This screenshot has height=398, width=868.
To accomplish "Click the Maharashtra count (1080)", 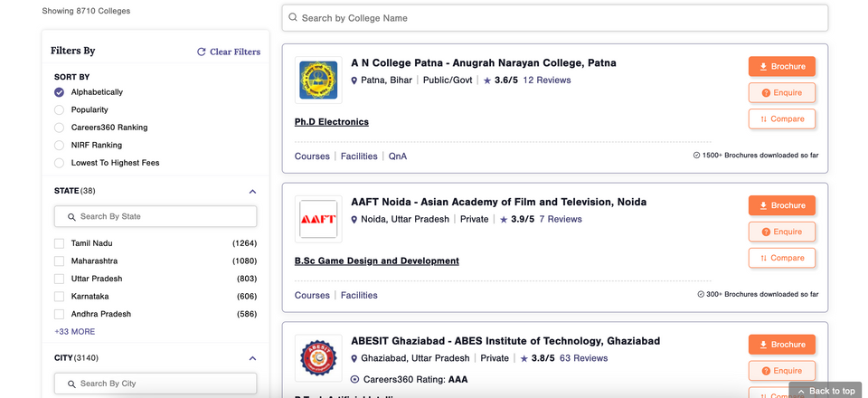I will tap(245, 261).
